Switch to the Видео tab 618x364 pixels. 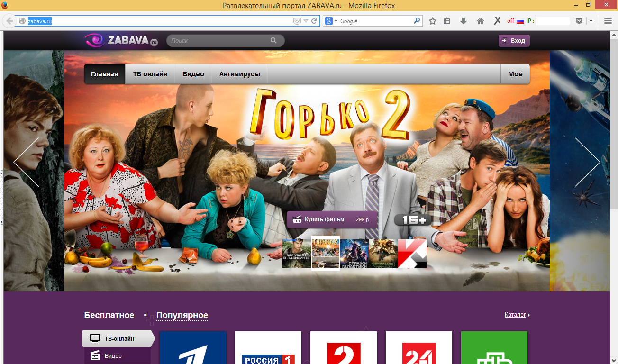tap(193, 74)
